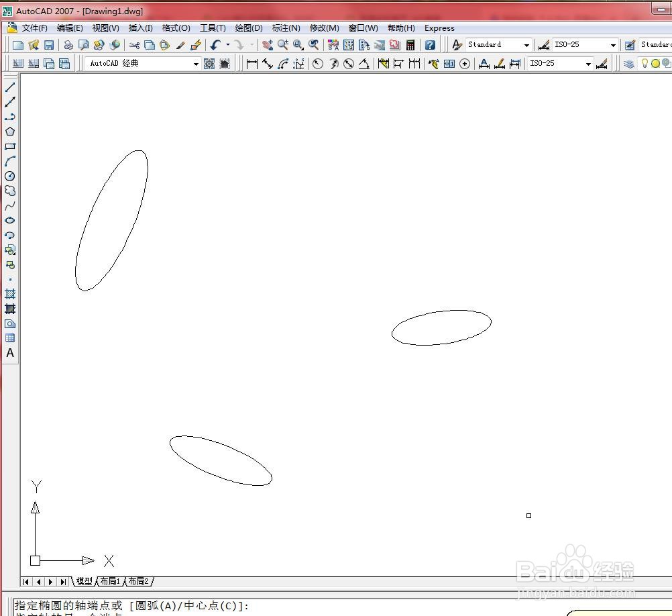Click the Save icon
Viewport: 672px width, 616px height.
pos(49,45)
